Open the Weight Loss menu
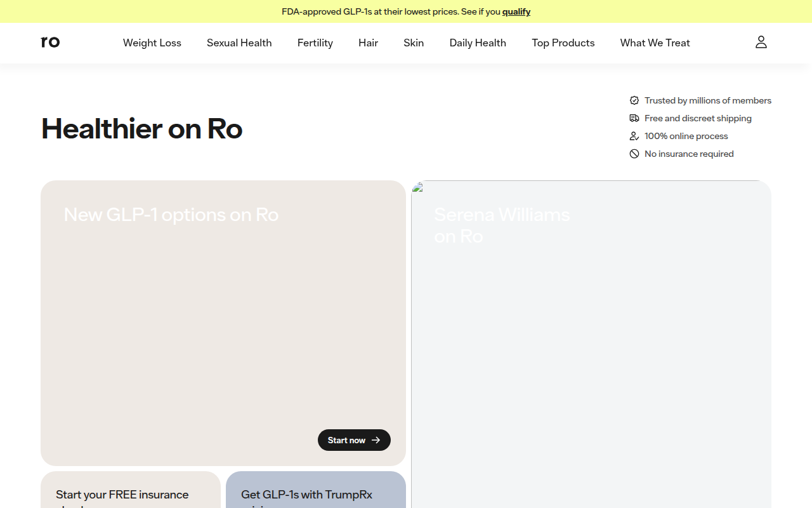 (152, 43)
